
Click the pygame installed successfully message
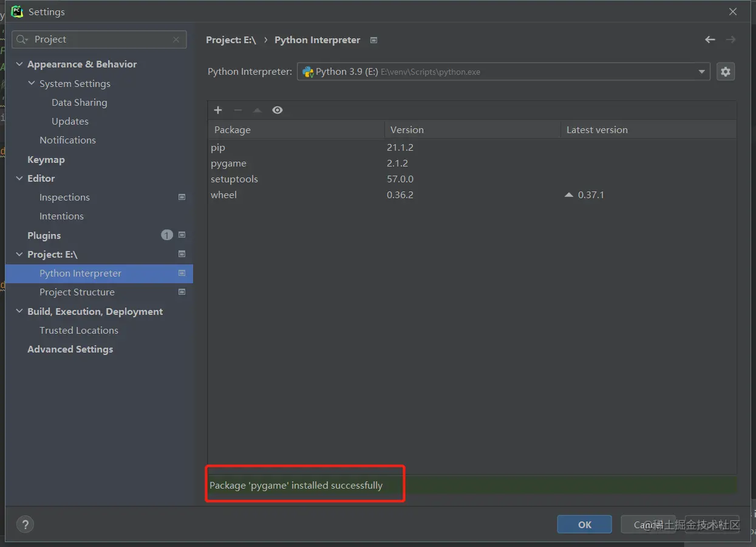click(296, 485)
